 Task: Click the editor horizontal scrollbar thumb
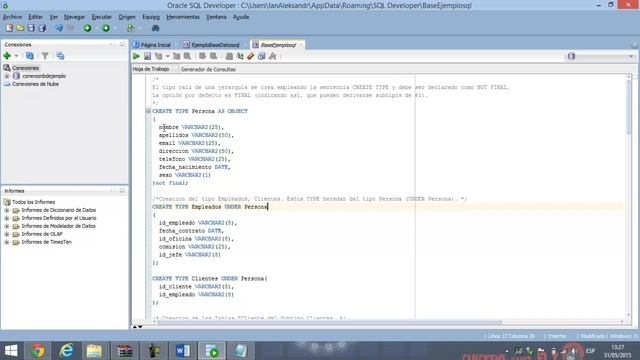point(330,322)
